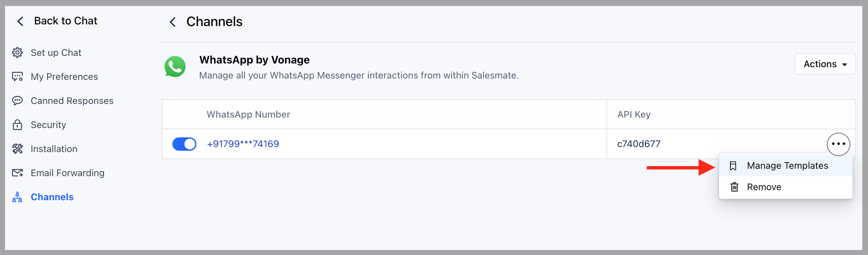Click the c740d677 API key cell
The height and width of the screenshot is (255, 868).
click(638, 144)
